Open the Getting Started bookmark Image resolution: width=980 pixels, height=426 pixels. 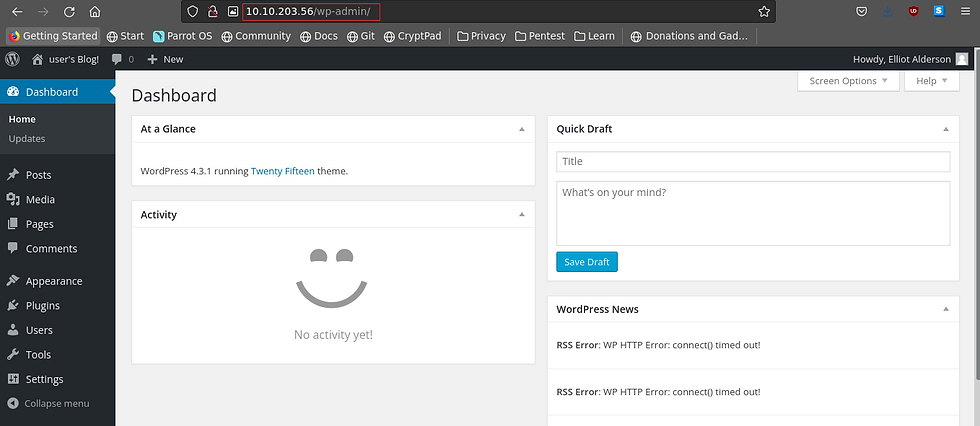pyautogui.click(x=53, y=36)
